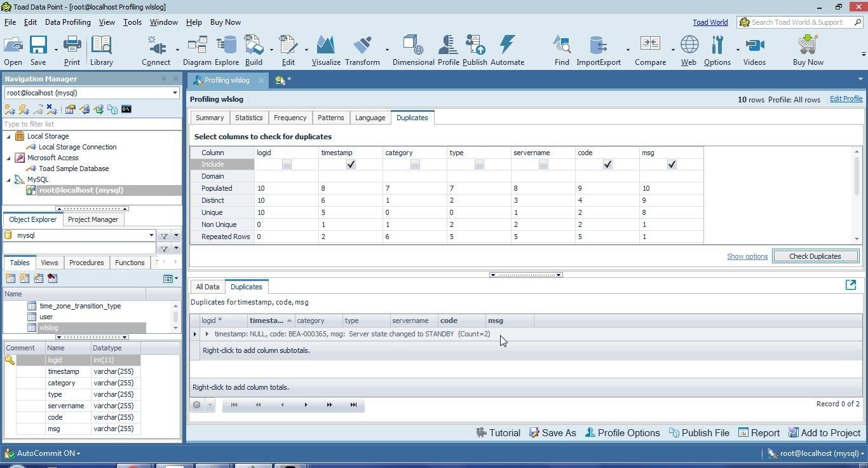Select the wlslog table

[x=48, y=328]
